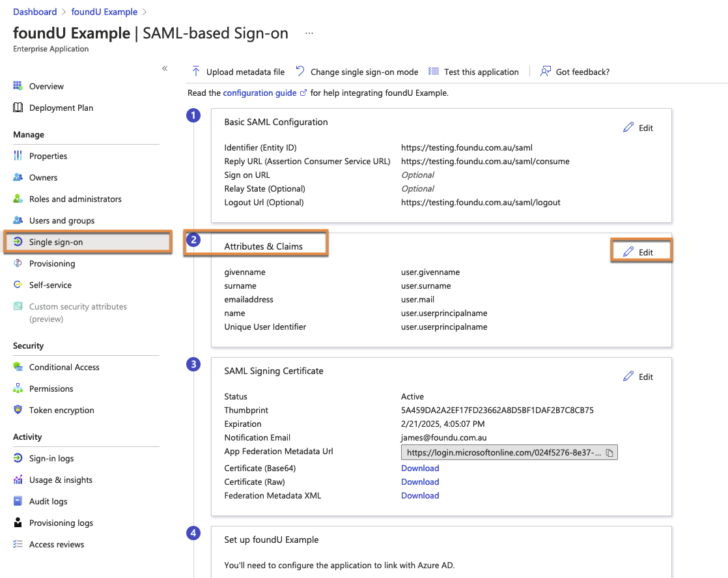Click the Conditional Access icon
The image size is (728, 578).
[x=18, y=367]
